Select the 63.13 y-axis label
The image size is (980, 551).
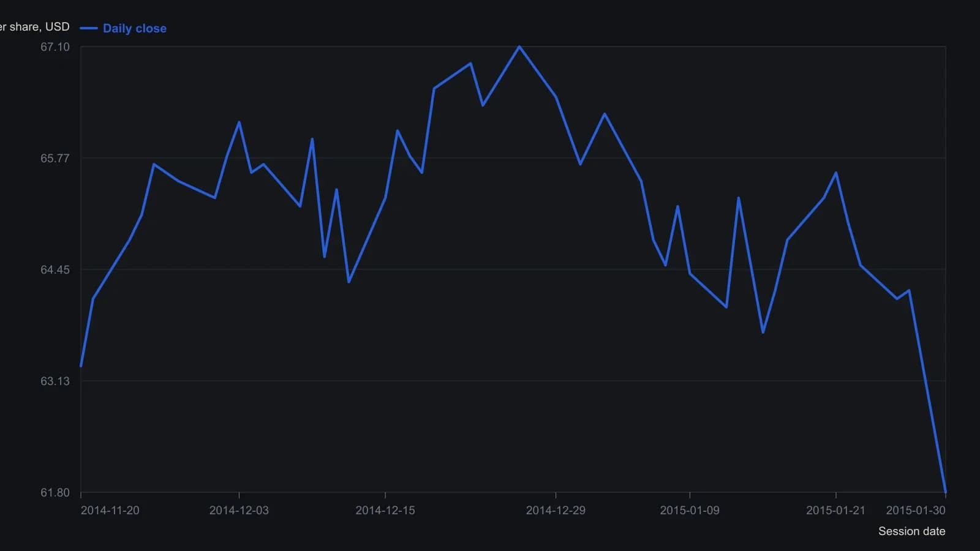click(x=55, y=381)
